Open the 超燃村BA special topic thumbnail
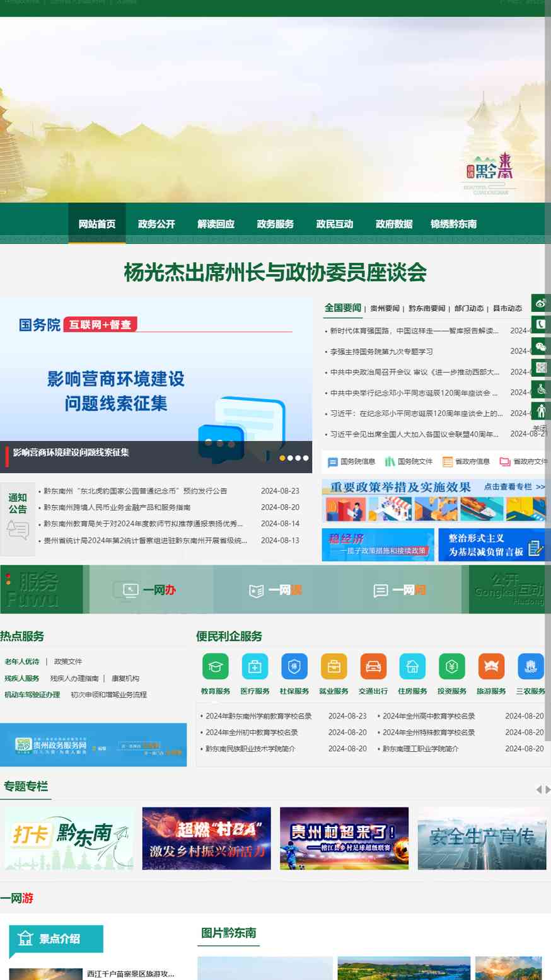Screen dimensions: 551x980 tap(207, 838)
